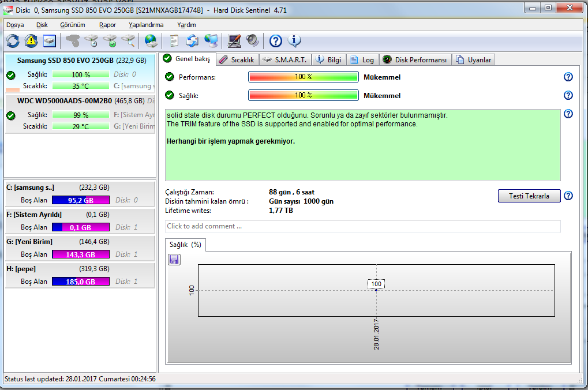Click the 95,2 GB free space bar

click(81, 200)
